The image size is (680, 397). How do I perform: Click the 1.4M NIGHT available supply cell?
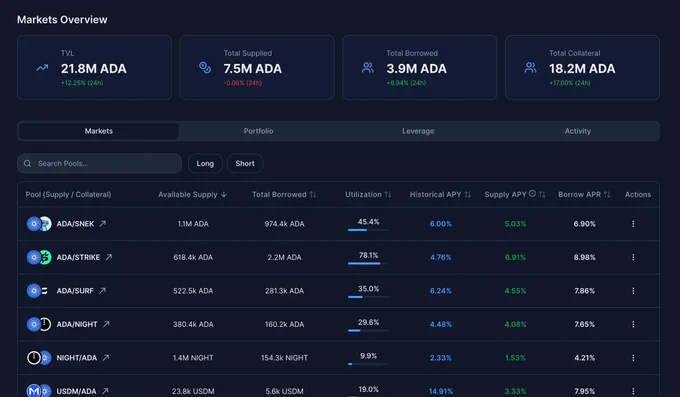[193, 358]
